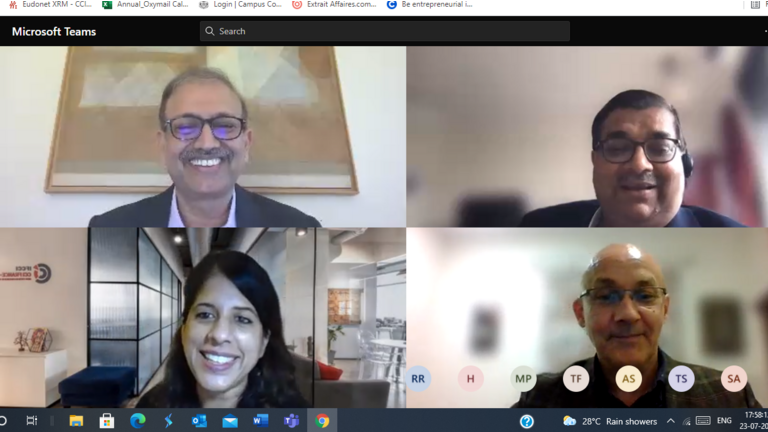Select the TS participant avatar
This screenshot has height=432, width=768.
click(x=681, y=378)
